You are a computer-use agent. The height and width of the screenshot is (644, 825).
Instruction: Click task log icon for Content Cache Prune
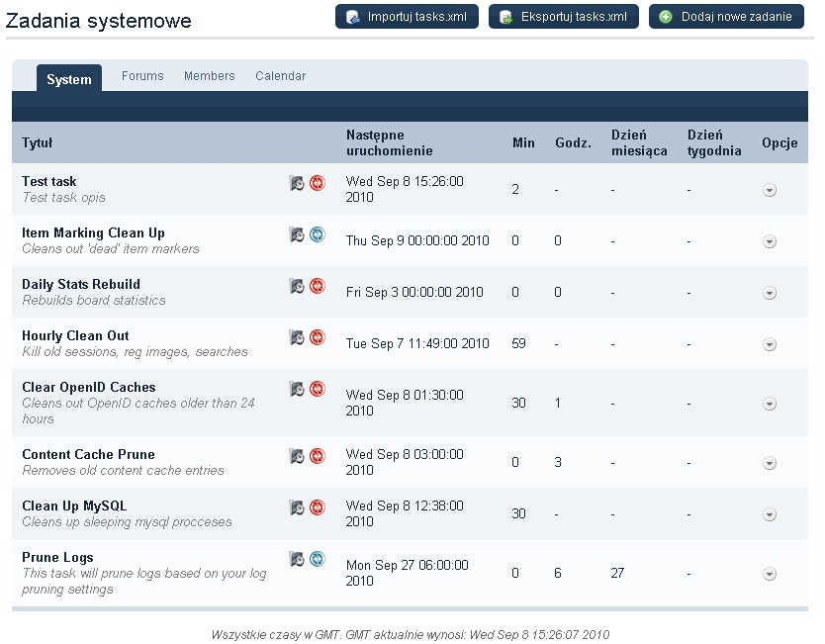(x=296, y=456)
